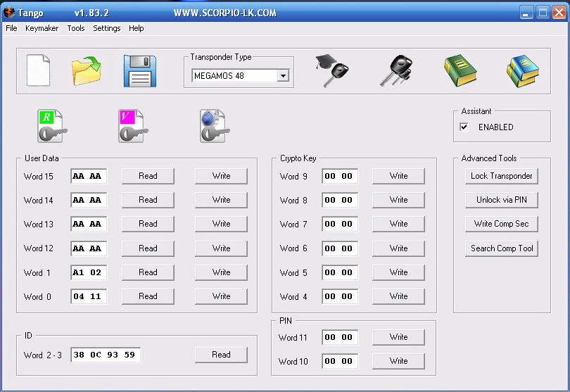Open the Help menu
This screenshot has width=570, height=392.
137,28
